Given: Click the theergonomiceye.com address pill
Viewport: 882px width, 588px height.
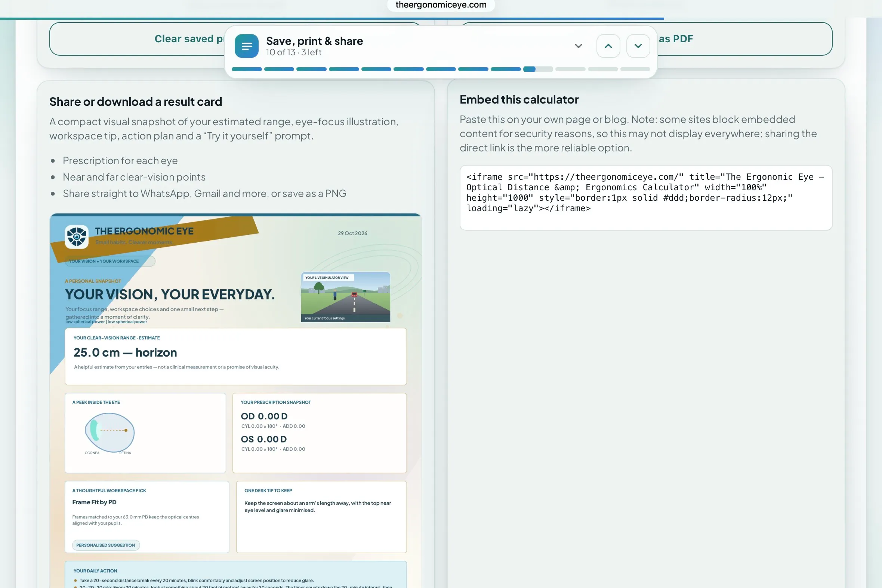Looking at the screenshot, I should 441,5.
